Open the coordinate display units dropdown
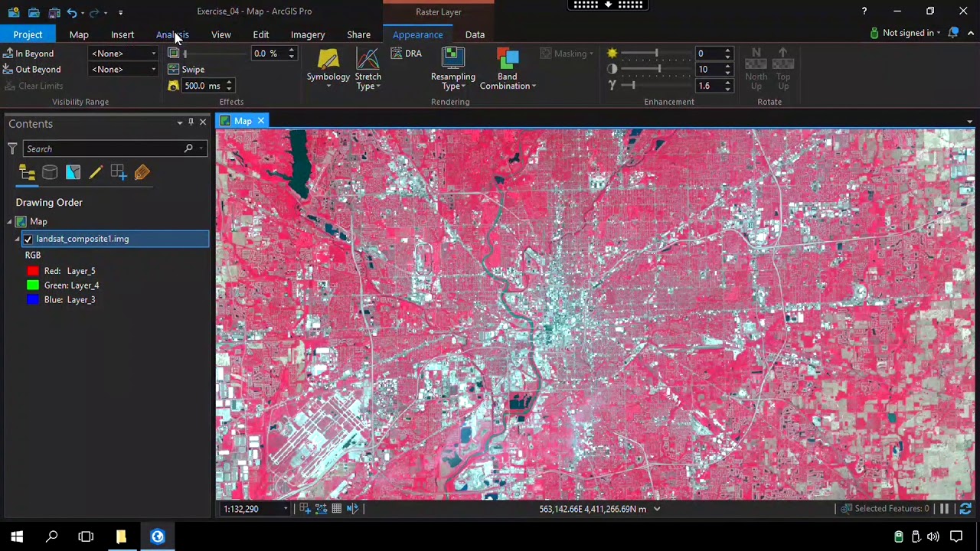 pos(657,509)
